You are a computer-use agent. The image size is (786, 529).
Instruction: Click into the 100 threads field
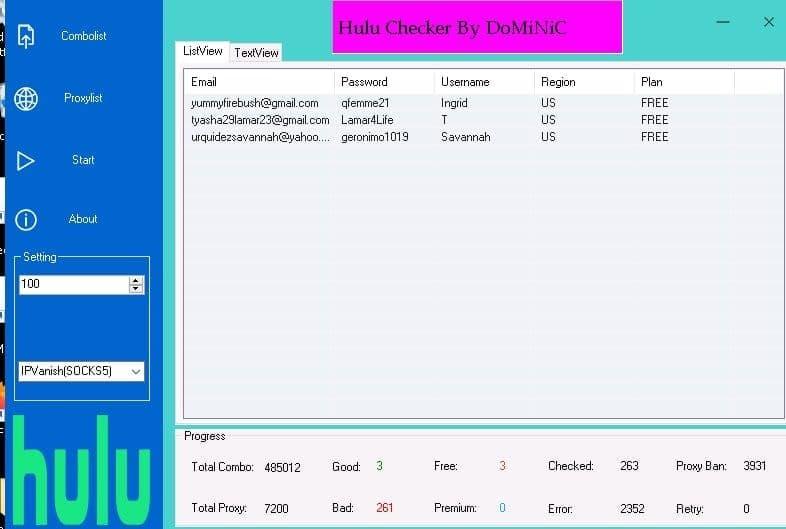click(x=74, y=284)
